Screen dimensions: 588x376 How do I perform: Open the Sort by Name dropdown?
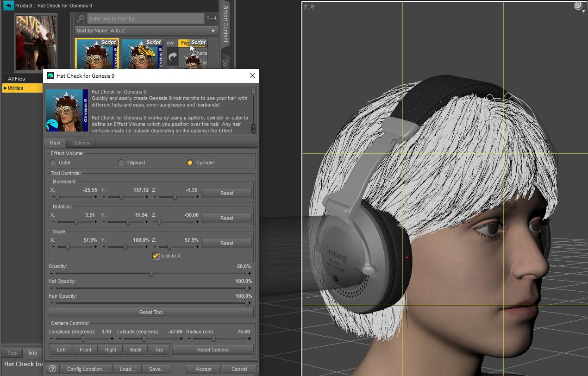point(146,31)
